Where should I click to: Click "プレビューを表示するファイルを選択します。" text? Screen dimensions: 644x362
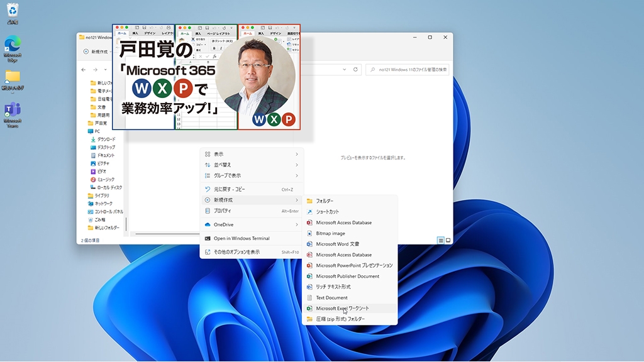pyautogui.click(x=373, y=158)
